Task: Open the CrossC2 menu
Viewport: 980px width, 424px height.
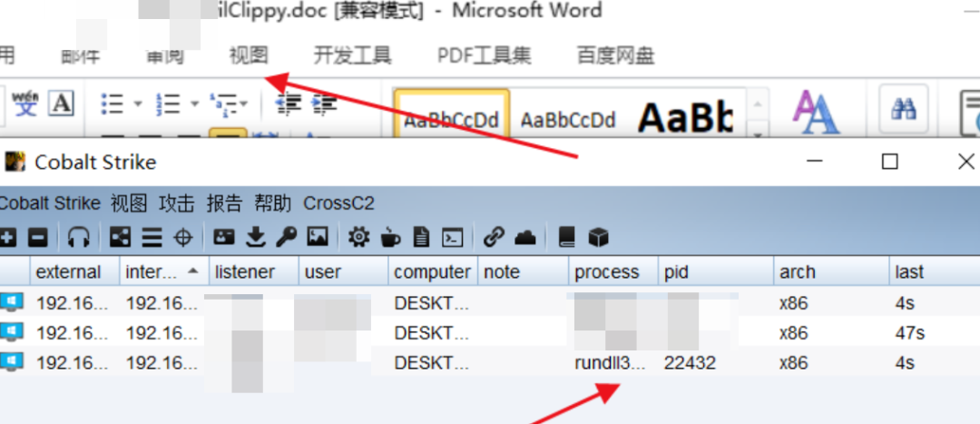Action: [x=338, y=203]
